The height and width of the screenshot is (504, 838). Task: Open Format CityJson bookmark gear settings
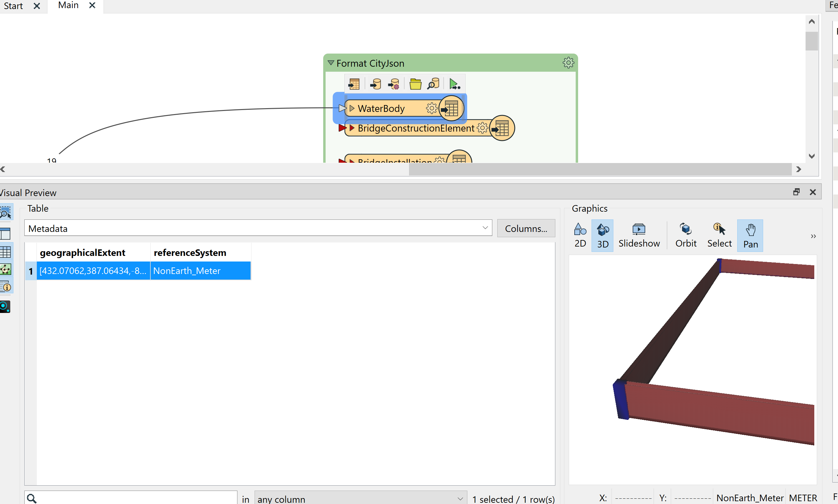(568, 63)
